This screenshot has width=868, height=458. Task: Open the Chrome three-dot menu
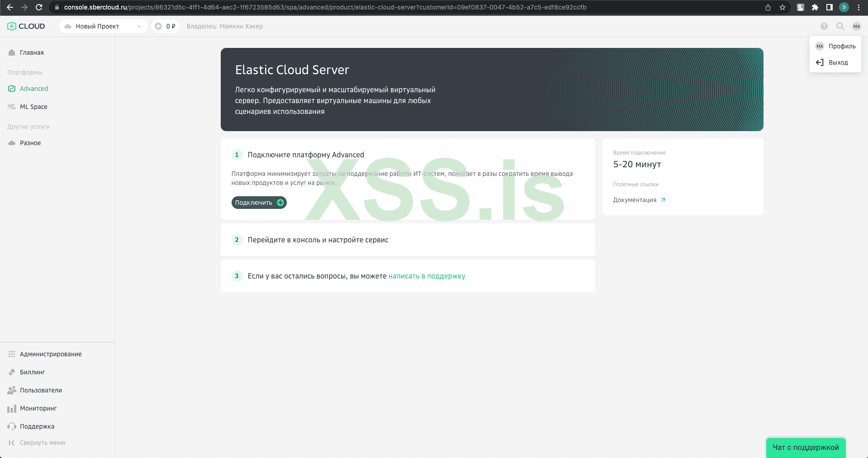tap(859, 7)
